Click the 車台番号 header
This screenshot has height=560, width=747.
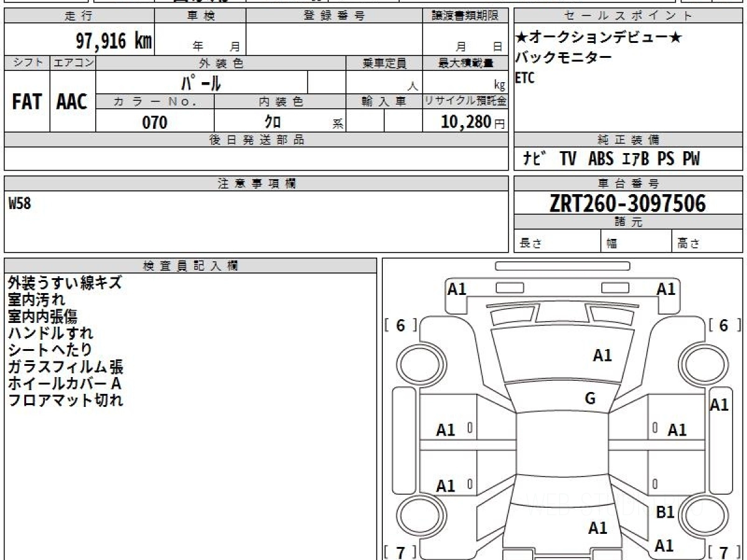pos(629,184)
